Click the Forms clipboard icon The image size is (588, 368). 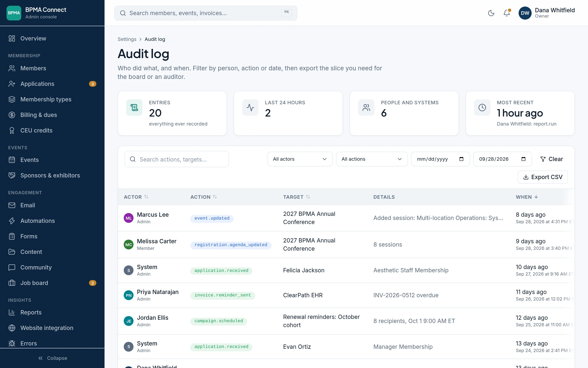(12, 236)
